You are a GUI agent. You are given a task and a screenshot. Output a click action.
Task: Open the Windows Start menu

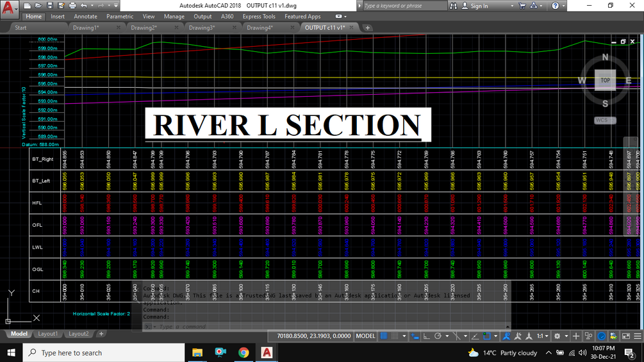[x=11, y=352]
